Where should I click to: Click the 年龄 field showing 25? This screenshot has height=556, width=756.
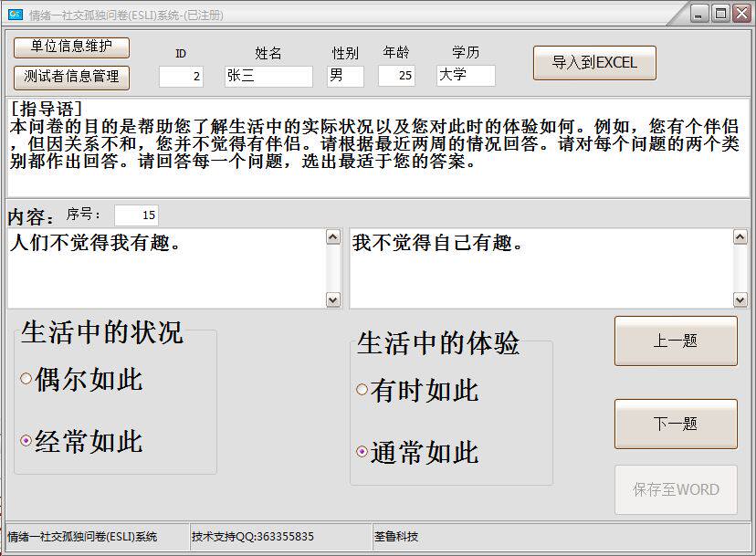click(397, 76)
